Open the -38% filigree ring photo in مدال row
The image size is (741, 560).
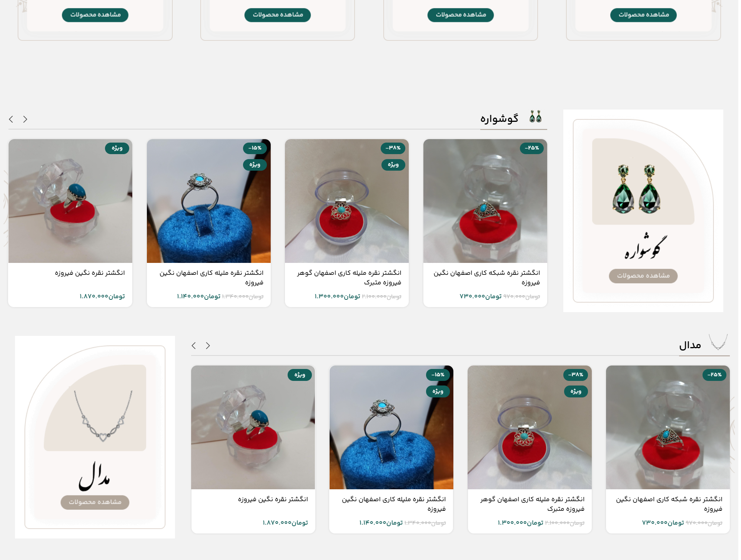coord(530,427)
